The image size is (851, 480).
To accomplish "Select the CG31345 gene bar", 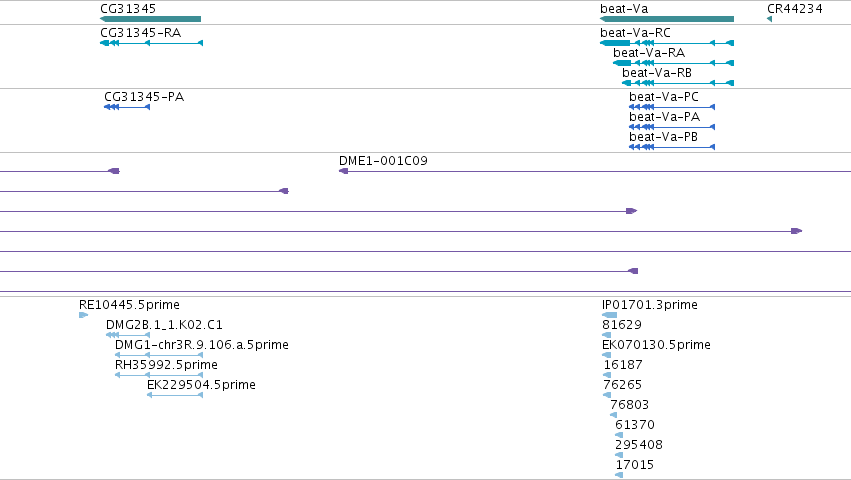I will pyautogui.click(x=150, y=19).
